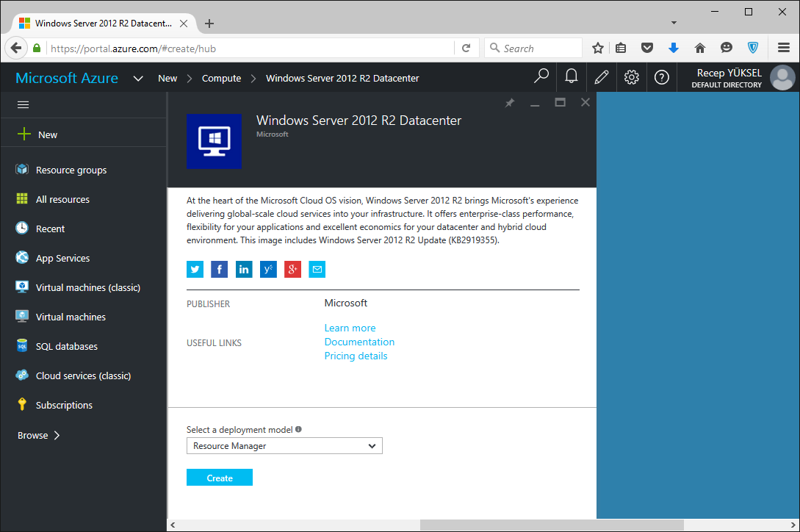Share on Twitter icon
This screenshot has width=800, height=532.
click(x=195, y=269)
